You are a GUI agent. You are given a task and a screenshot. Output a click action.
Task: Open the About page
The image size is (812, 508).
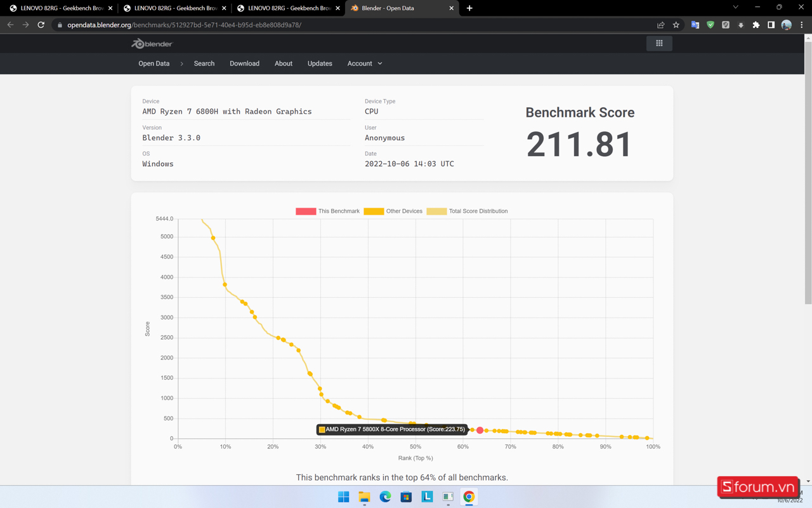(284, 63)
